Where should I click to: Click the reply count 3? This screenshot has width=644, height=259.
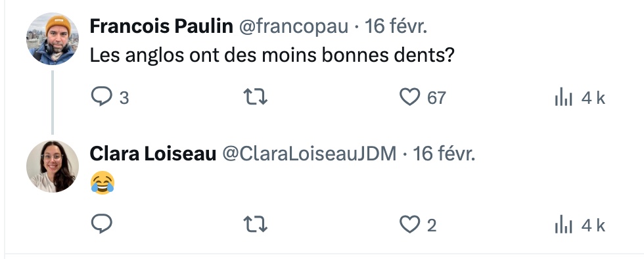124,98
